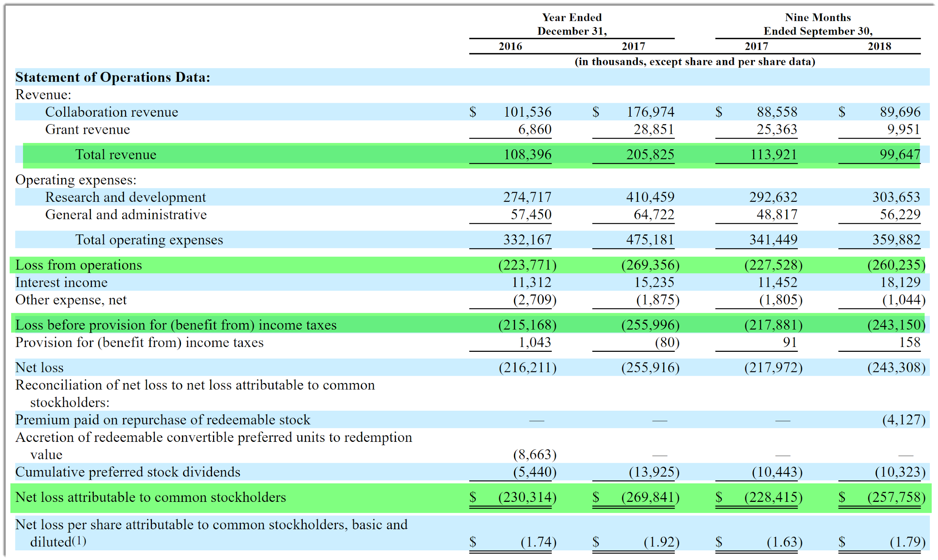The width and height of the screenshot is (938, 560).
Task: Select 'Loss before provision for (benefit from) income taxes'
Action: pos(176,325)
